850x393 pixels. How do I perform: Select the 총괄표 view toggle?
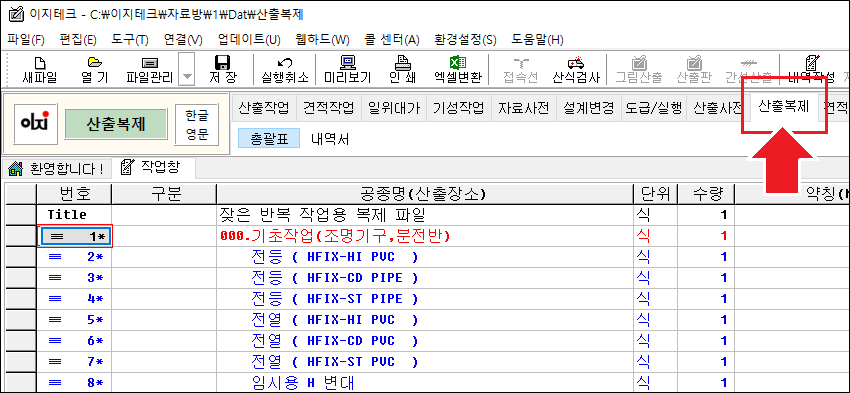tap(269, 139)
